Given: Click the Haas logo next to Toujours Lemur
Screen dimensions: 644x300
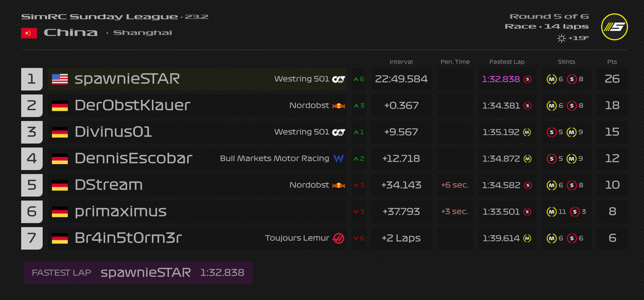Looking at the screenshot, I should tap(339, 238).
